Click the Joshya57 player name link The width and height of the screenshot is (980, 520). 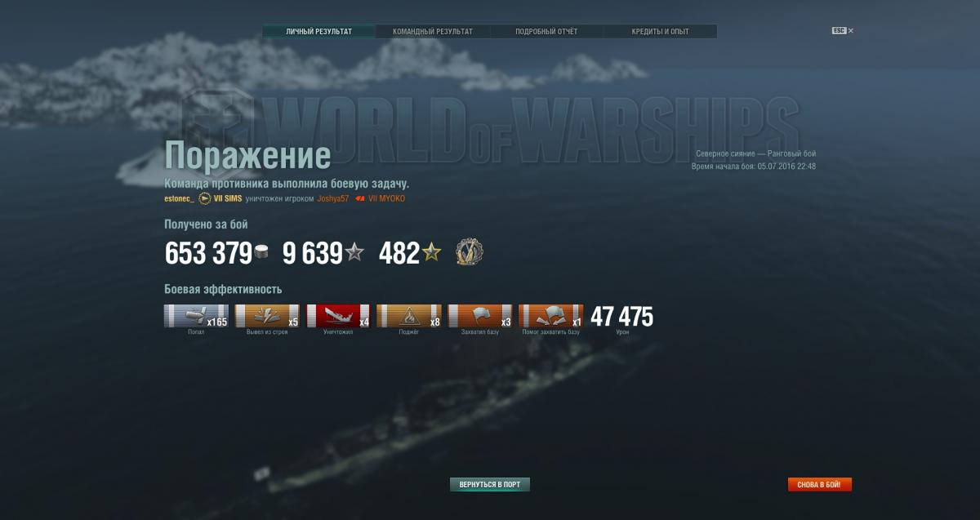[x=333, y=198]
